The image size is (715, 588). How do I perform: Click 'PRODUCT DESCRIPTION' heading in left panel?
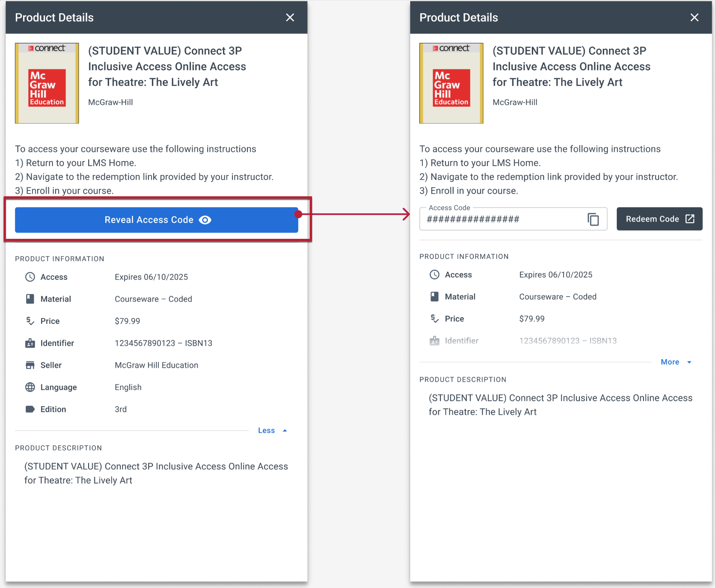click(x=58, y=448)
